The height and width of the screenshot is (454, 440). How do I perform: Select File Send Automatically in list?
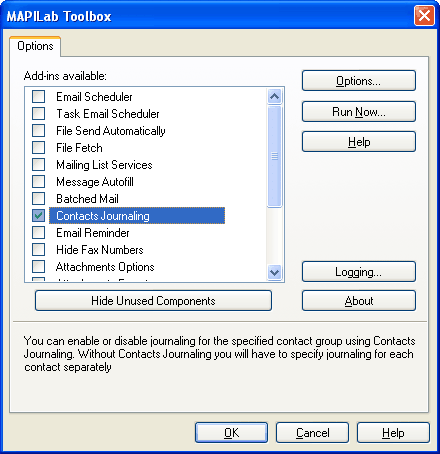pyautogui.click(x=111, y=131)
